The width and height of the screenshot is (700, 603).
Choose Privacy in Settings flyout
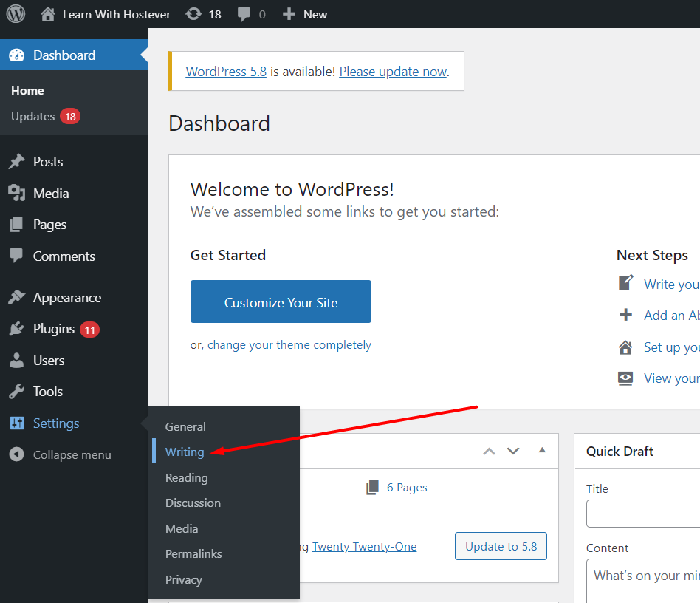183,580
